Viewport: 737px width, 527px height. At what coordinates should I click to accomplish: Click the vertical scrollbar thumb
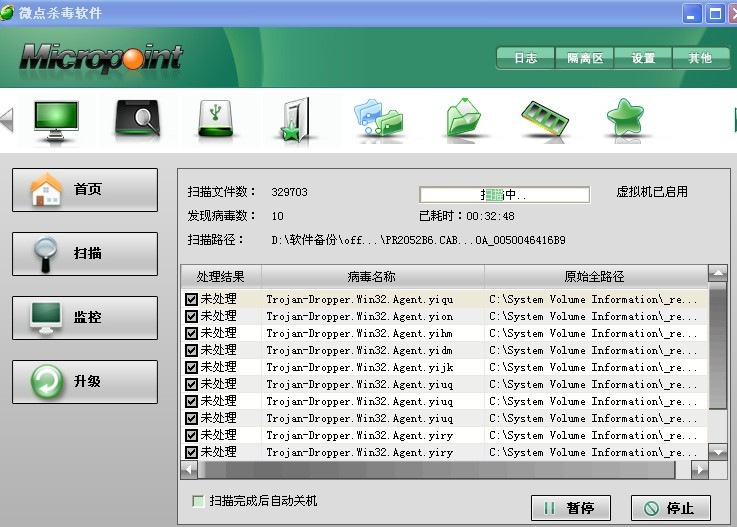[x=718, y=346]
